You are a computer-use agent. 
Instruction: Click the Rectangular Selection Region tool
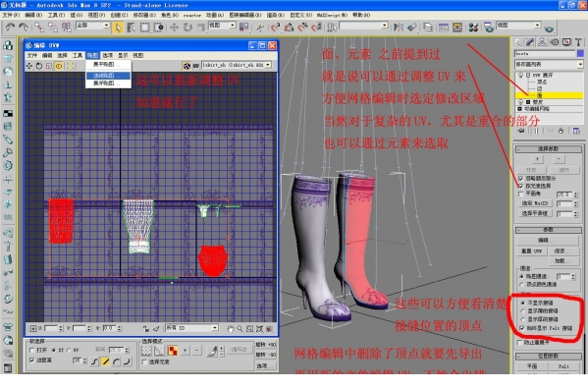(144, 27)
